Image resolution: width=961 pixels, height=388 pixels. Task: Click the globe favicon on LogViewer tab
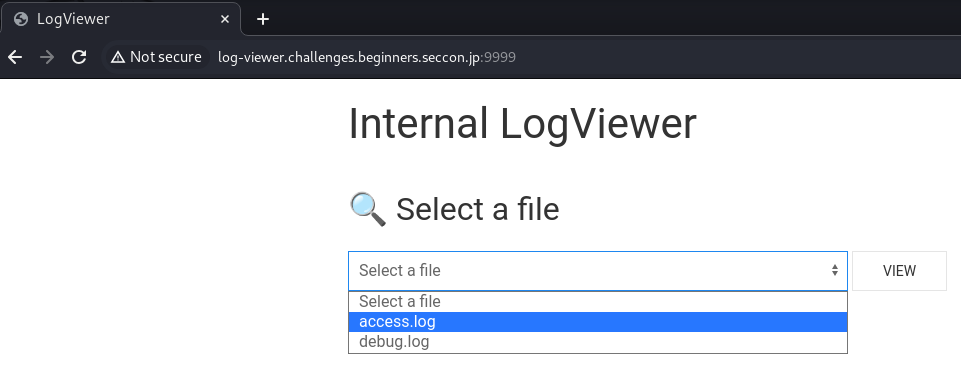21,19
